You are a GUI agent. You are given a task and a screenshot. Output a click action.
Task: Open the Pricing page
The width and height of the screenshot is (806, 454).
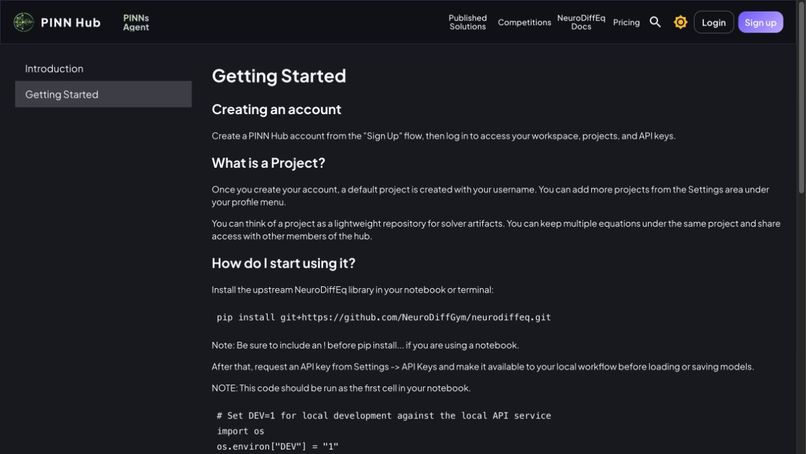[626, 22]
